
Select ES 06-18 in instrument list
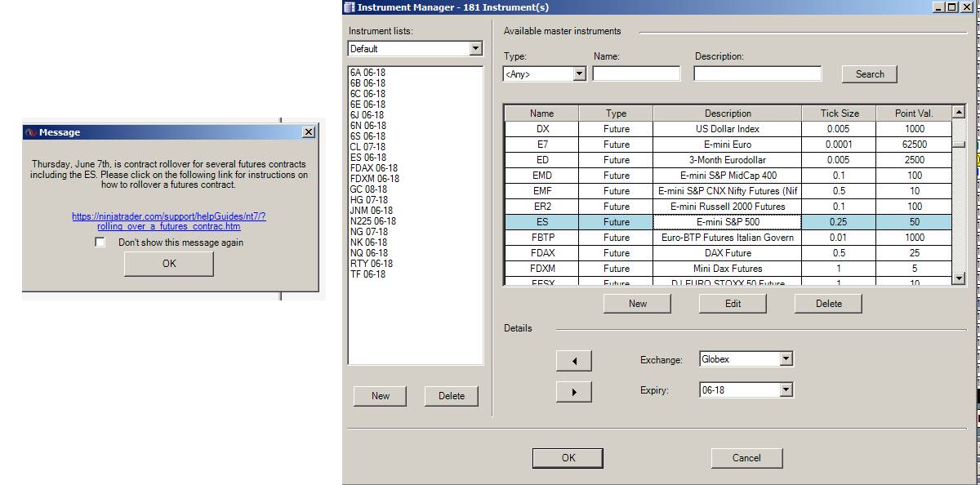pyautogui.click(x=368, y=158)
